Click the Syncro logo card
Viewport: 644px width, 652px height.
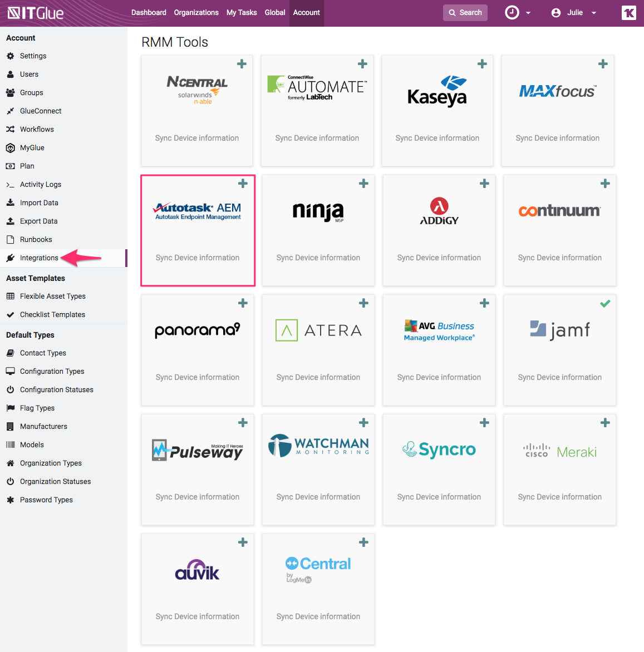(439, 470)
